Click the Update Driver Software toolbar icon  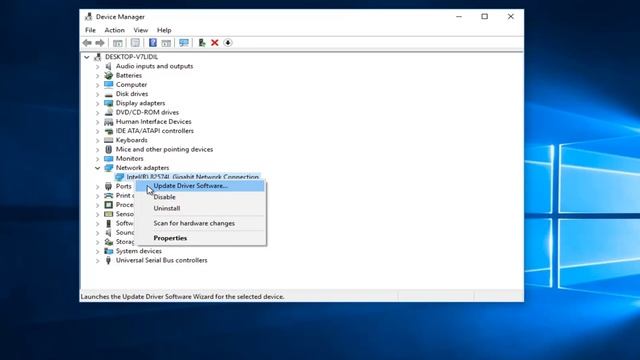tap(202, 43)
